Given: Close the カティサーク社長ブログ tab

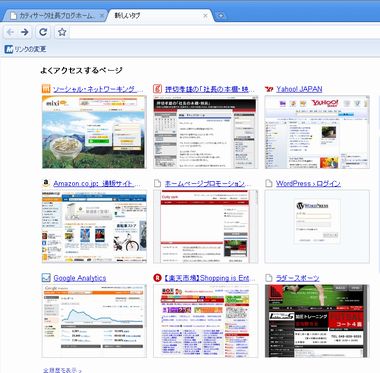Looking at the screenshot, I should (102, 16).
